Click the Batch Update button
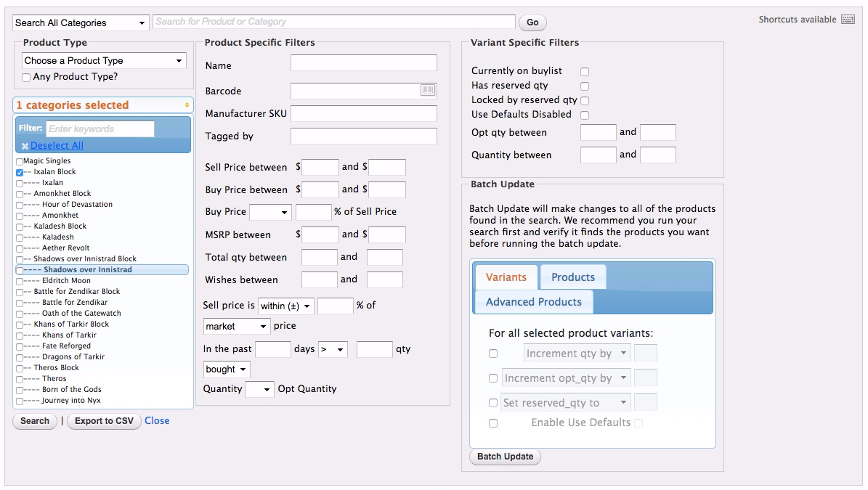 coord(506,457)
